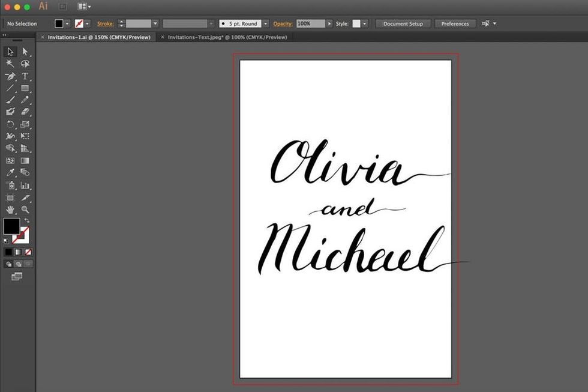Open the 5 pt. Round brush dropdown
Viewport: 588px width, 392px height.
(265, 23)
